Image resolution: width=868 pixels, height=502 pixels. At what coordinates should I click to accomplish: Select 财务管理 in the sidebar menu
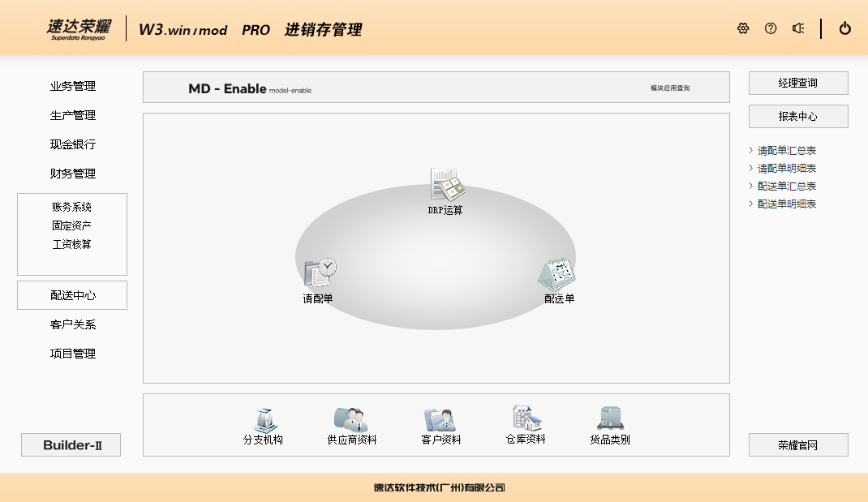tap(72, 174)
